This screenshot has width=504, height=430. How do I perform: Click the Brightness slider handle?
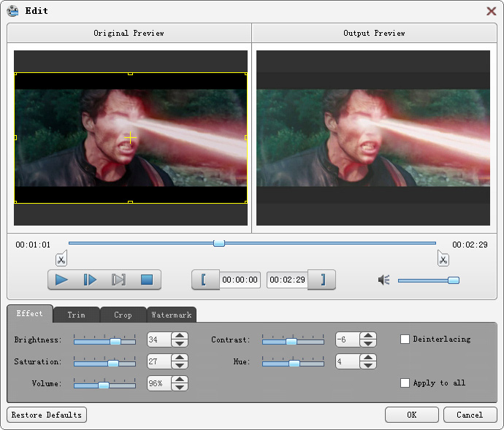115,342
